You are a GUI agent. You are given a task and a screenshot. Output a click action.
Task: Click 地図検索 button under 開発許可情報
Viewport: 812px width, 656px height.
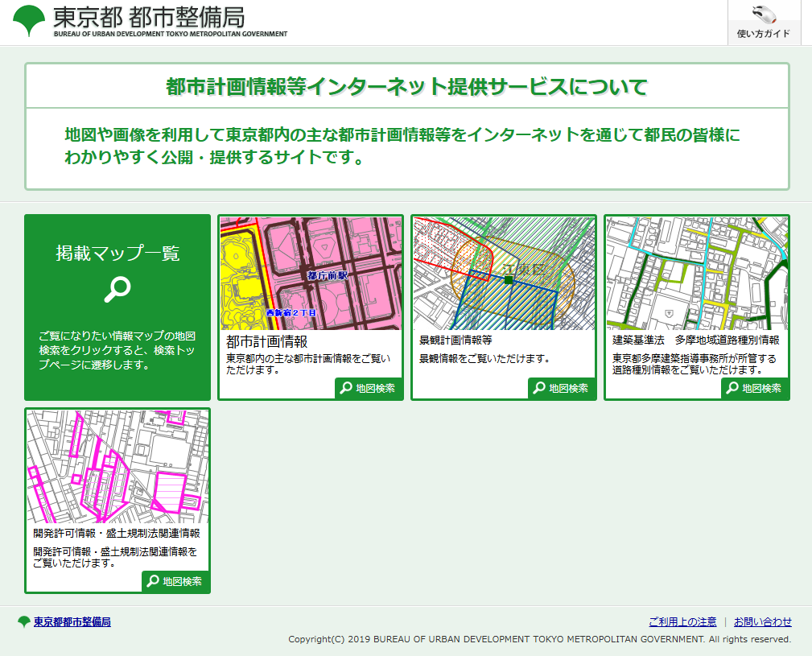[x=175, y=581]
